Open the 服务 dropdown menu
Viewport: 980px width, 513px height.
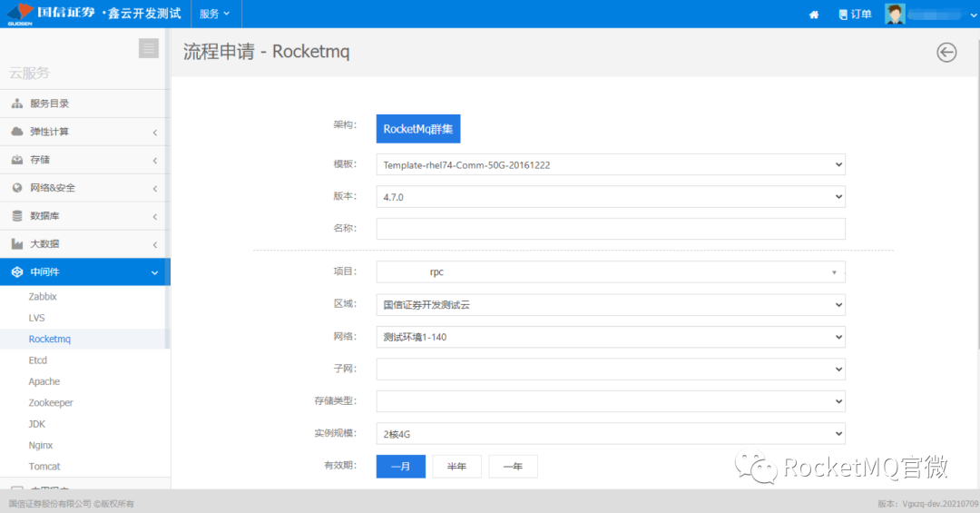pos(215,14)
